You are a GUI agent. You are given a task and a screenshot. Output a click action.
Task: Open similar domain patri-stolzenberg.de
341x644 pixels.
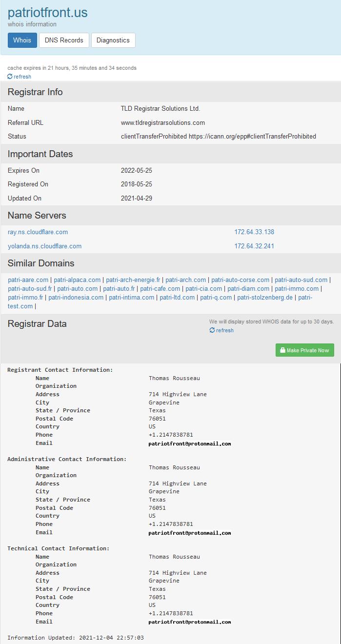265,298
